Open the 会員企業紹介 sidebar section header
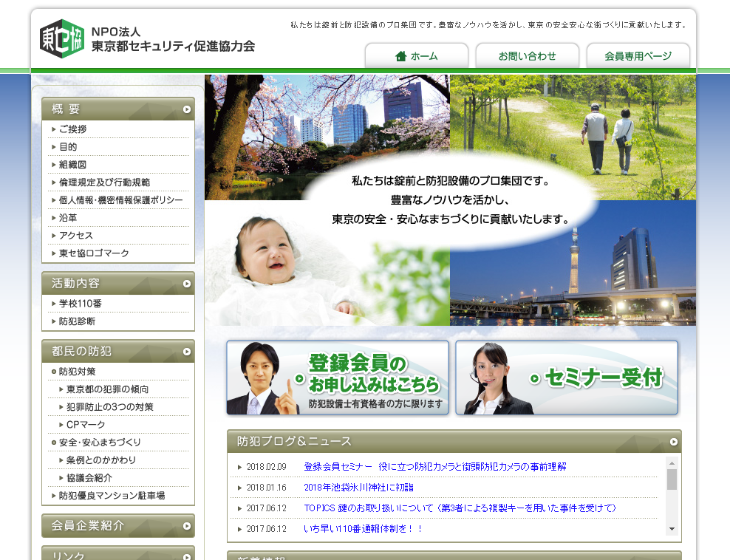The height and width of the screenshot is (560, 730). (118, 525)
